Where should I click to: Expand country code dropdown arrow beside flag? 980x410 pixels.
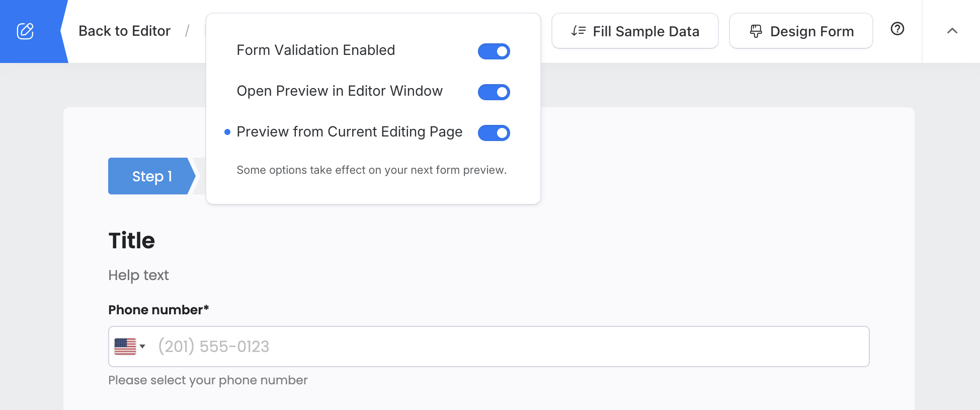[x=142, y=347]
